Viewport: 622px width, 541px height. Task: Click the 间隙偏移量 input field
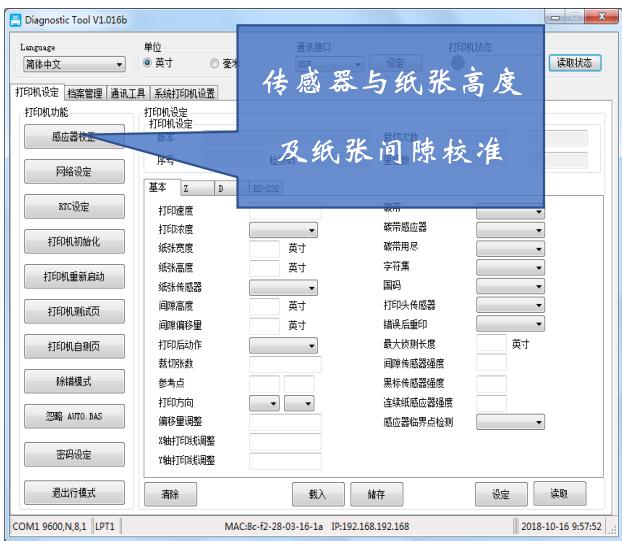(x=264, y=326)
